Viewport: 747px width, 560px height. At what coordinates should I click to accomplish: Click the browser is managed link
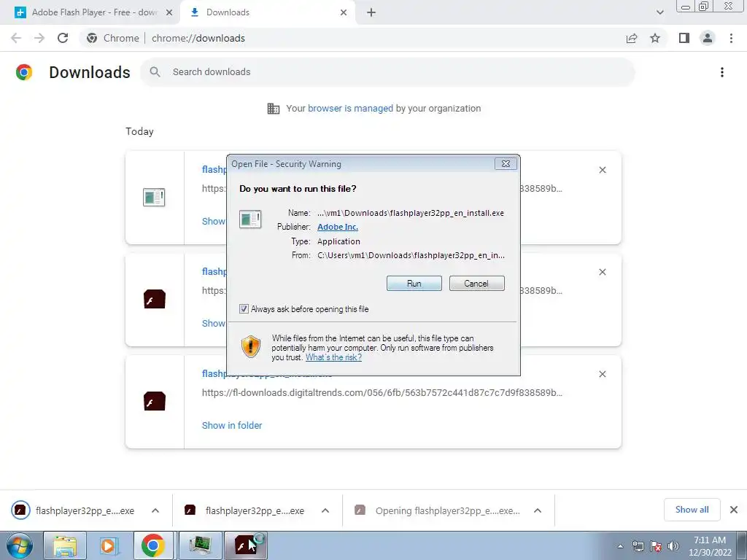click(351, 109)
